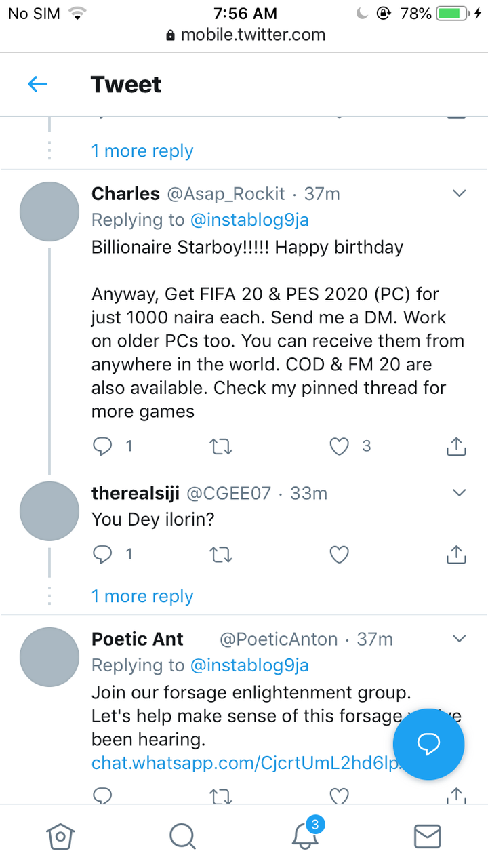The height and width of the screenshot is (868, 488).
Task: Open Home from the bottom navigation
Action: tap(60, 836)
